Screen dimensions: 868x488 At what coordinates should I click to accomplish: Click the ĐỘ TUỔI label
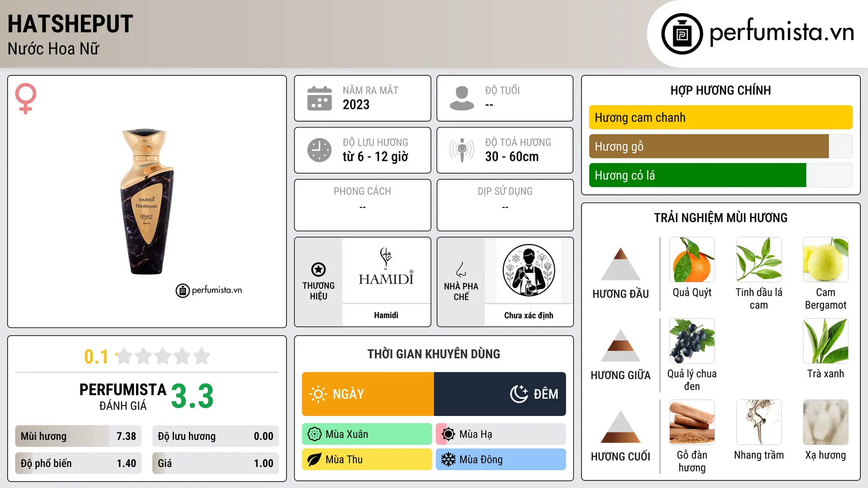(502, 90)
